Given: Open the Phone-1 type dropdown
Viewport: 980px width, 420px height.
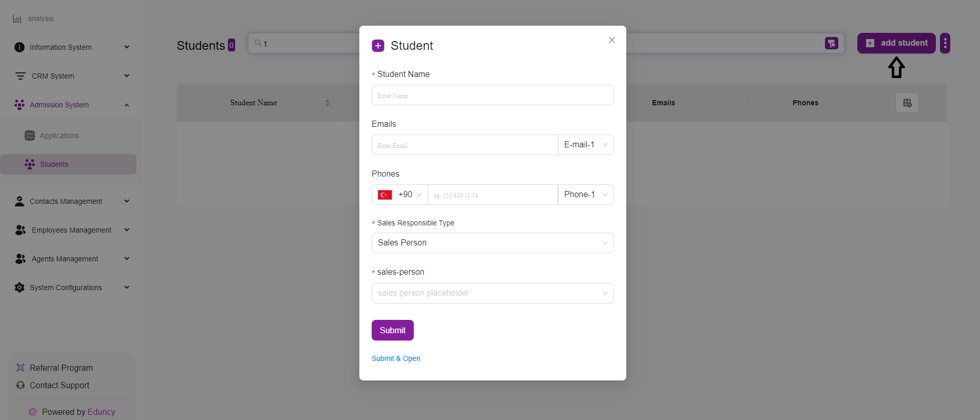Looking at the screenshot, I should pos(585,195).
